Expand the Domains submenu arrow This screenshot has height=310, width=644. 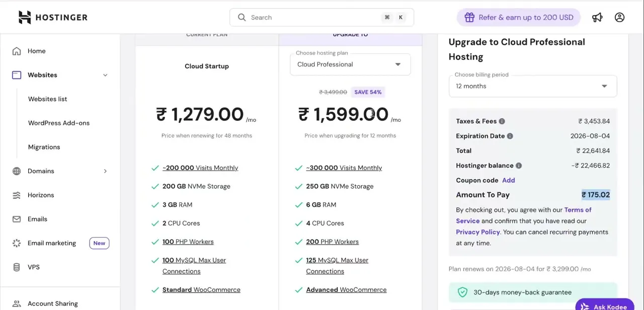pyautogui.click(x=105, y=171)
